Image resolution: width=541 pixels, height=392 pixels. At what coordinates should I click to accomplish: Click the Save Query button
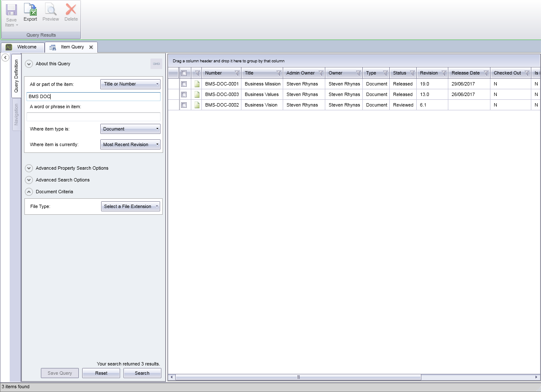[60, 373]
